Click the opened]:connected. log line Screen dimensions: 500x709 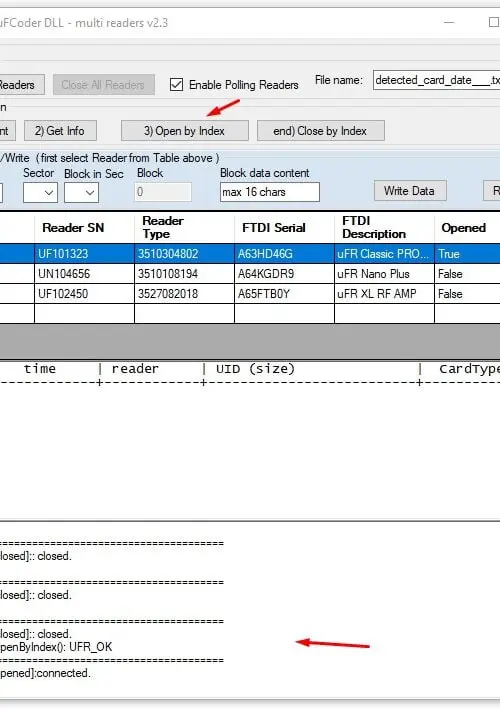click(x=45, y=673)
